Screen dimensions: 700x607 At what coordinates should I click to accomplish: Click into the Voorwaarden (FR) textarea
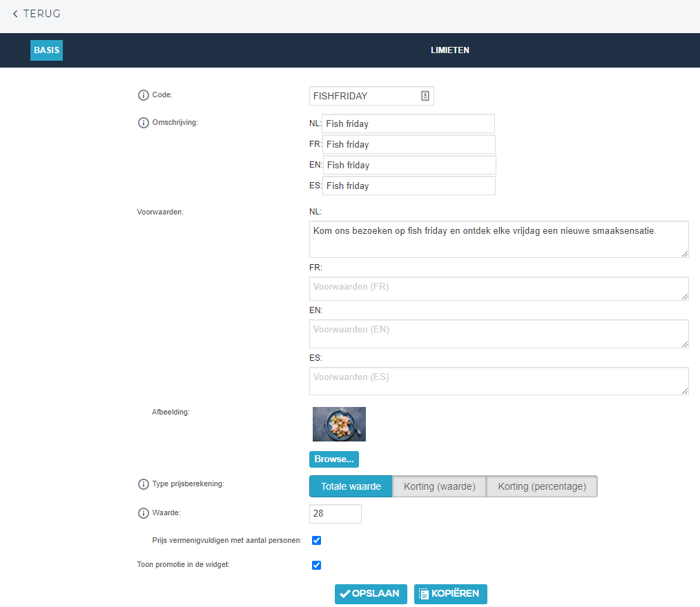tap(498, 288)
